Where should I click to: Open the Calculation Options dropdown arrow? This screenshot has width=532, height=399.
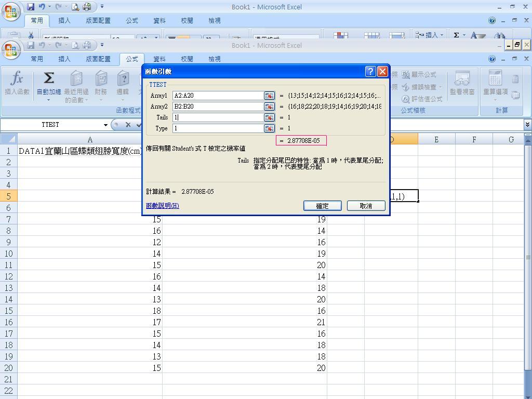click(495, 100)
